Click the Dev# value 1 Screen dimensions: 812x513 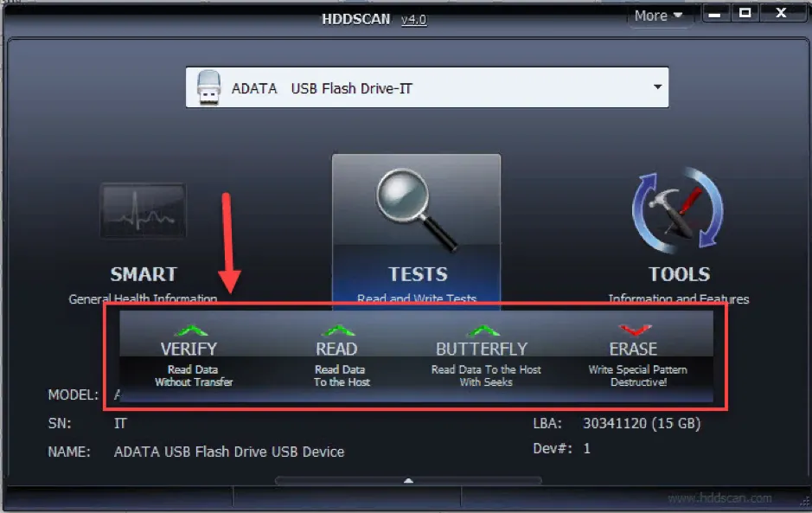click(586, 448)
